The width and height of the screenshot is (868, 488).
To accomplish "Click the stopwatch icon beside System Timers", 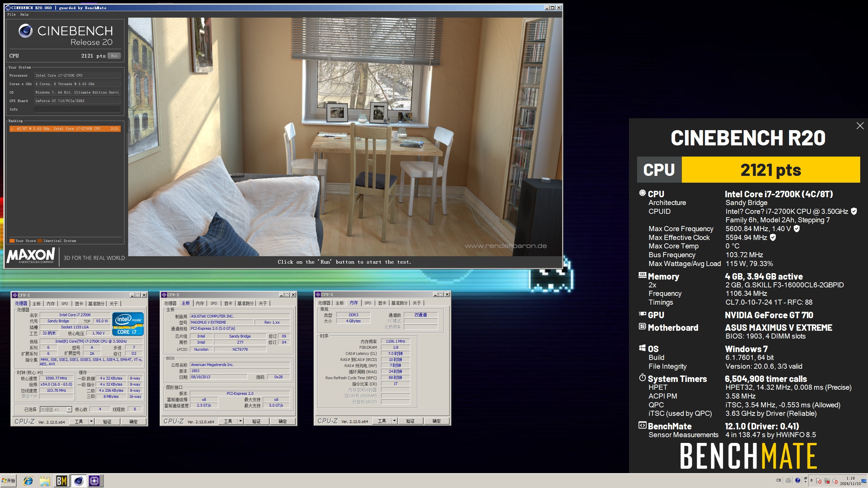I will pos(642,378).
